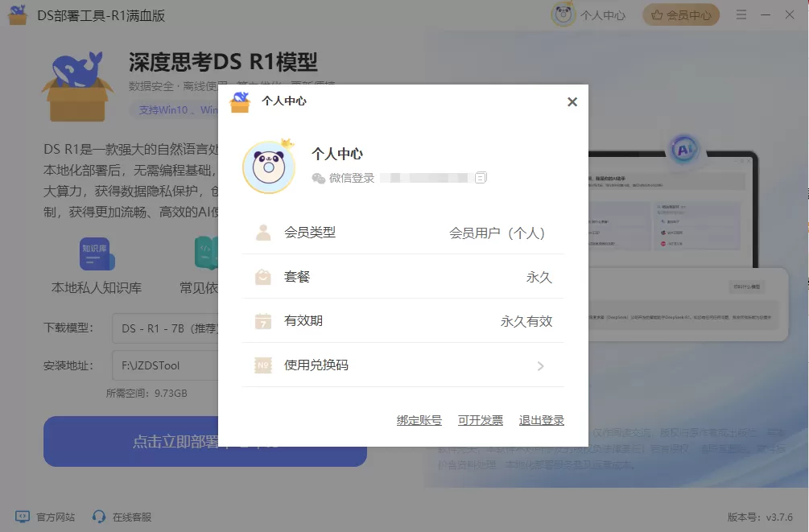Click the AI badge on preview image
Screen dimensions: 809x532
point(684,150)
